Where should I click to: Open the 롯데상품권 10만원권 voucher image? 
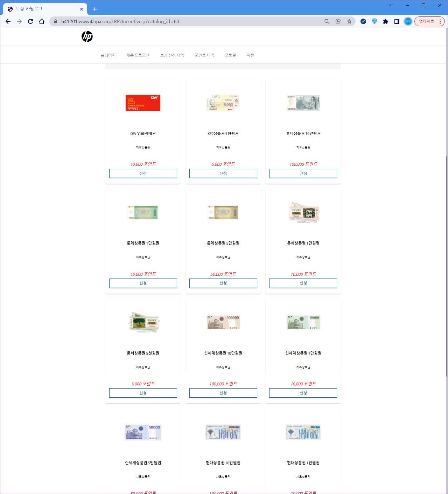coord(303,103)
